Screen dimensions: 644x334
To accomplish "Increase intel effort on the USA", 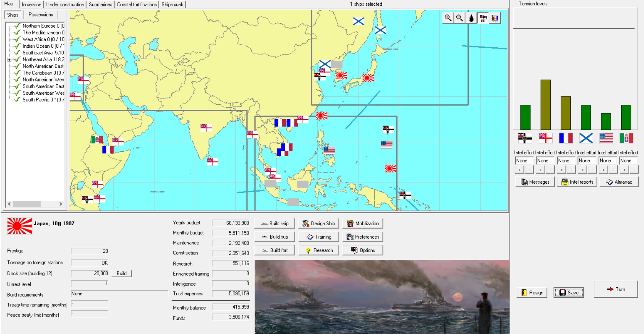I will click(x=604, y=170).
